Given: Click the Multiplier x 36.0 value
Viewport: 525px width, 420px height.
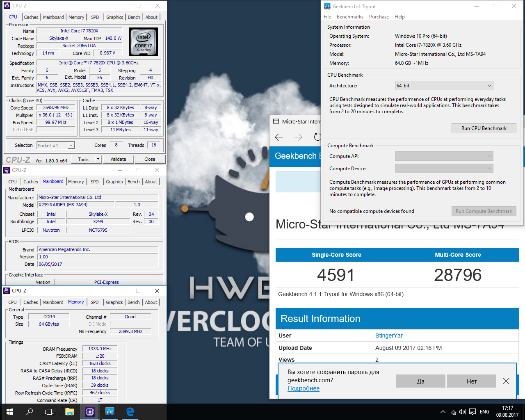Looking at the screenshot, I should pyautogui.click(x=56, y=115).
